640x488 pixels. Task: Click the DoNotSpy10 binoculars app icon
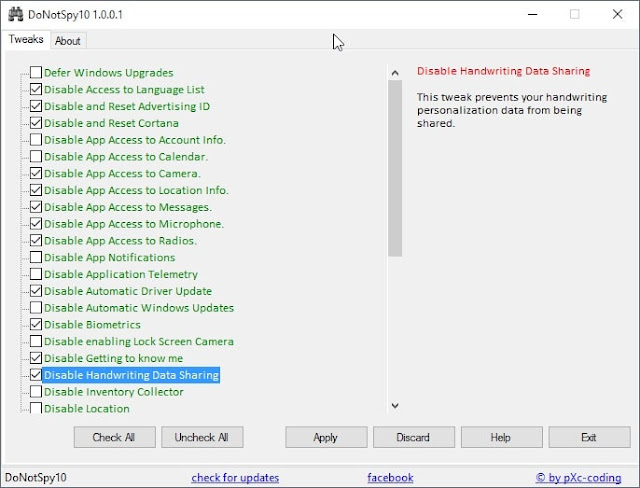coord(16,14)
